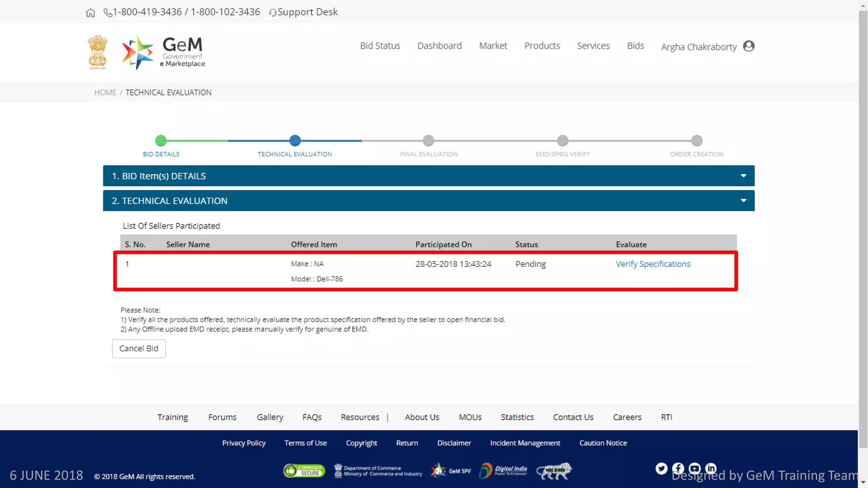Click the Verify Specifications link
The height and width of the screenshot is (488, 868).
click(x=653, y=264)
